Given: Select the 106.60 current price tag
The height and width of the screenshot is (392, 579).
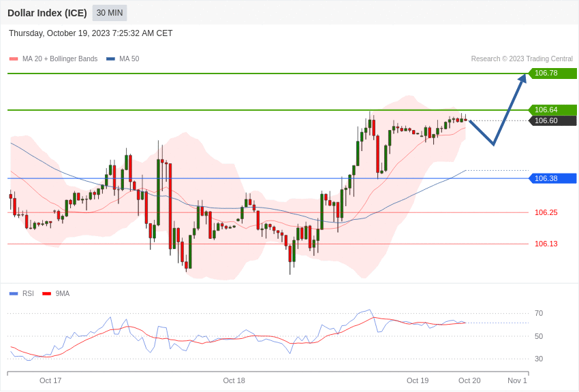Looking at the screenshot, I should pos(552,120).
